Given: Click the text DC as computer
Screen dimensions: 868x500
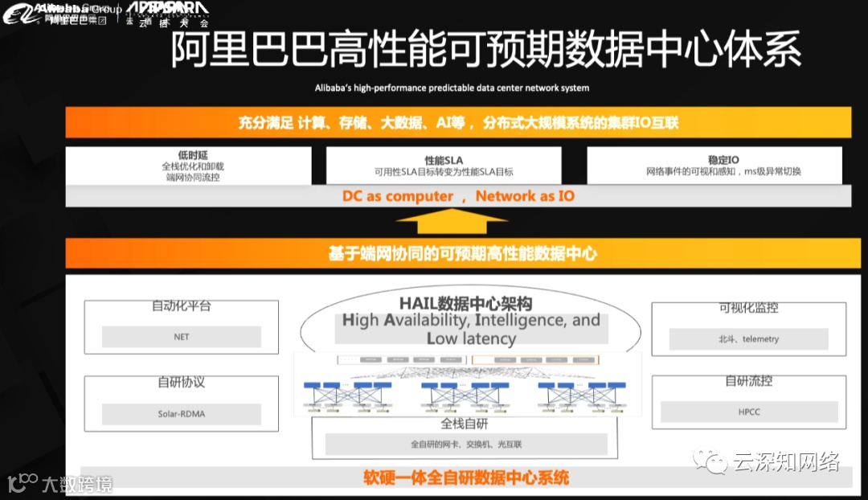Looking at the screenshot, I should (398, 196).
